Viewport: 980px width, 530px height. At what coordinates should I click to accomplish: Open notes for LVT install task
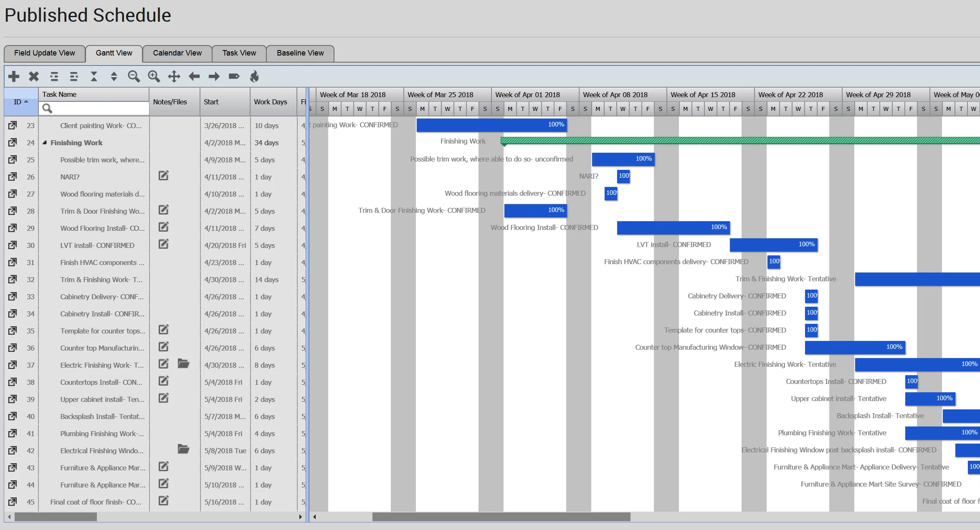click(x=164, y=244)
